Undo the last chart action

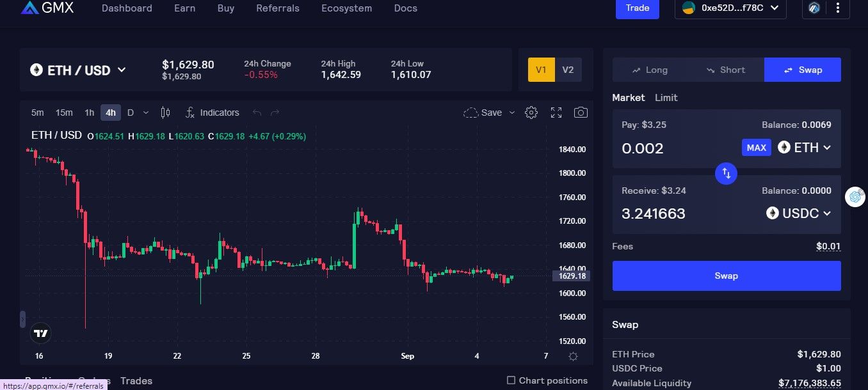click(x=257, y=113)
